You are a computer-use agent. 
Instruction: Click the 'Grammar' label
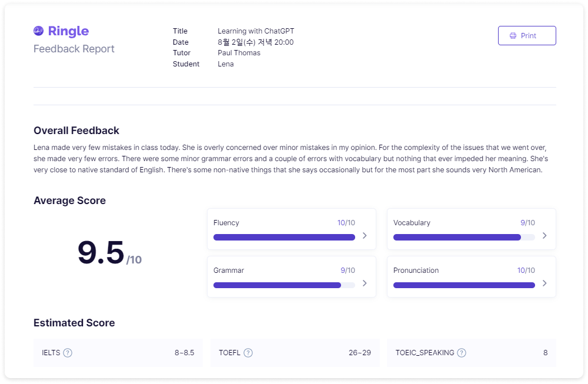point(229,271)
